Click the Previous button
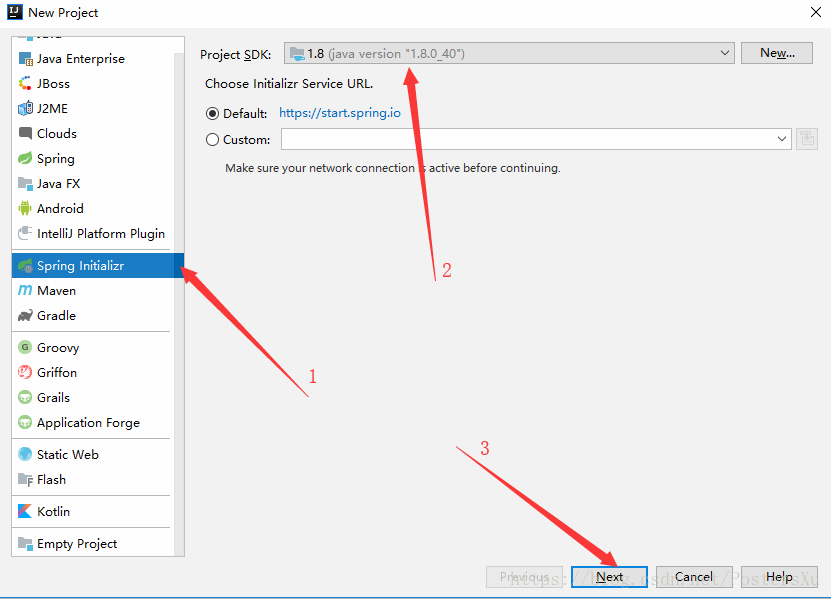 click(x=524, y=577)
